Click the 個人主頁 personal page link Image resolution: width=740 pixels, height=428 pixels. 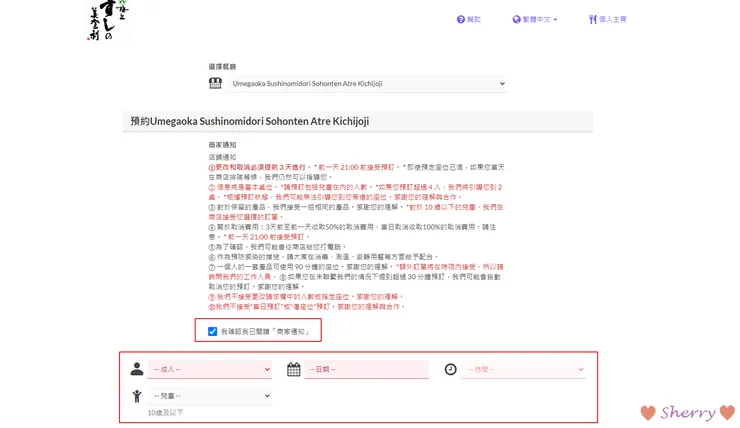click(613, 19)
